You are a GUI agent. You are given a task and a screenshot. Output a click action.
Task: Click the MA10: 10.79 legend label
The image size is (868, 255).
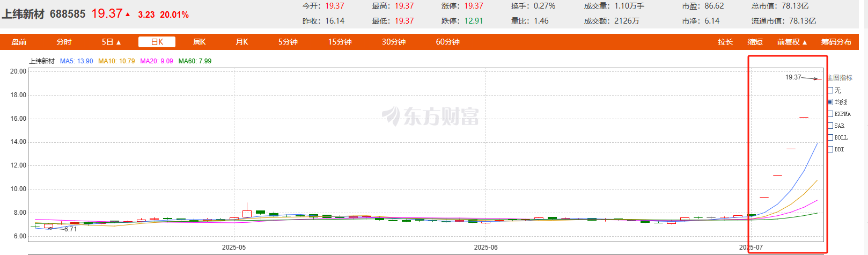tap(116, 61)
